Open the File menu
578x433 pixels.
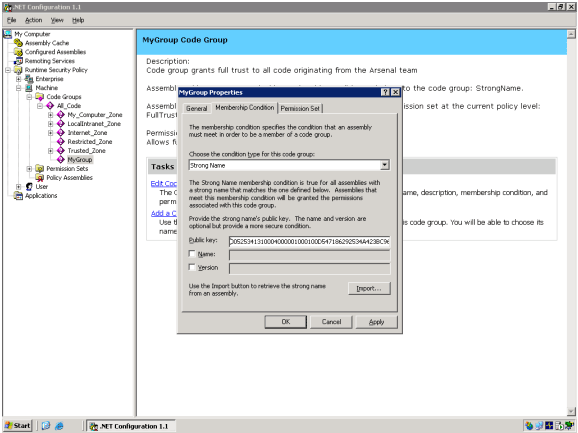[11, 20]
